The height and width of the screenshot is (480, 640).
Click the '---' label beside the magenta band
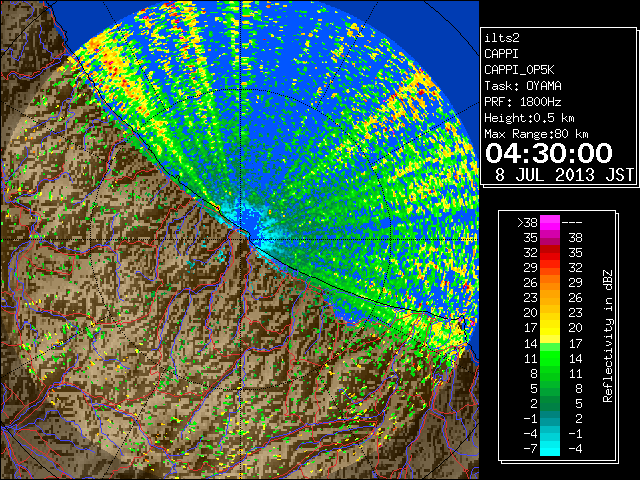(x=572, y=223)
